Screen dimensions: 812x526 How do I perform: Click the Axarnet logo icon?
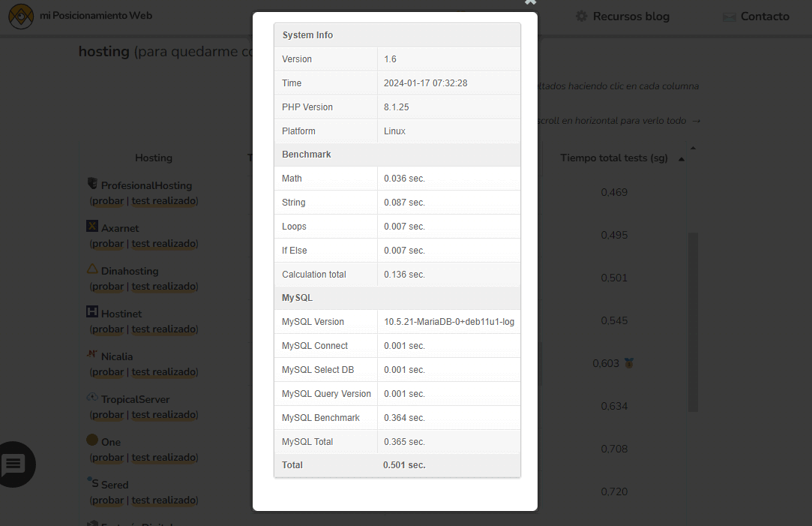tap(92, 226)
